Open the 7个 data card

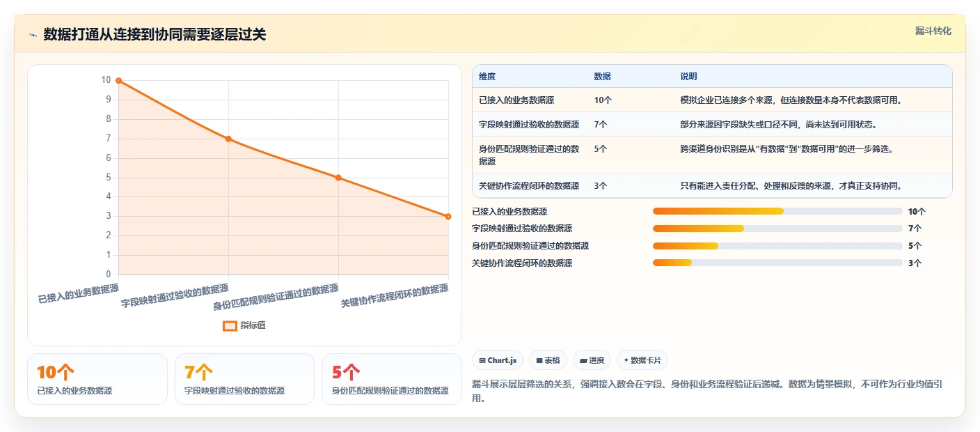click(245, 379)
